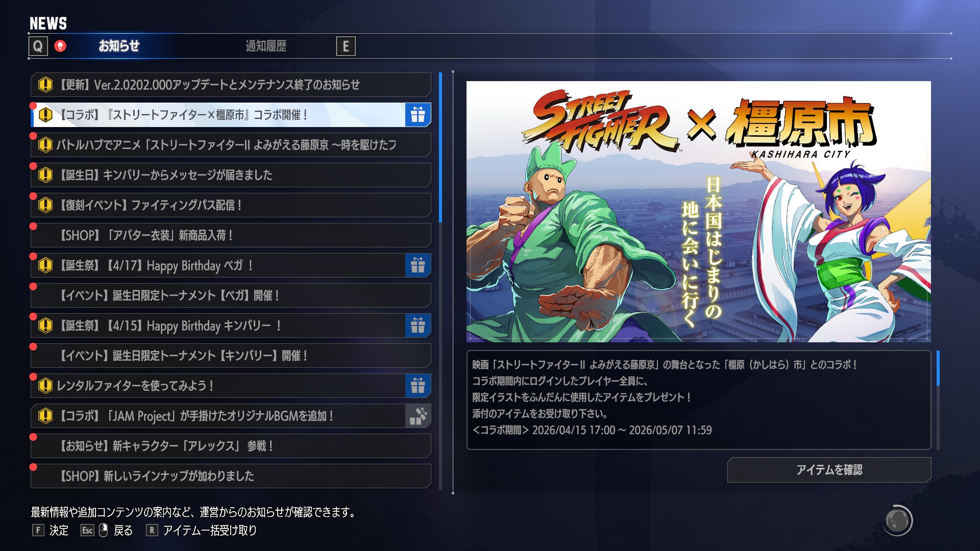
Task: Switch to the 通知履歴 tab
Action: click(x=266, y=46)
